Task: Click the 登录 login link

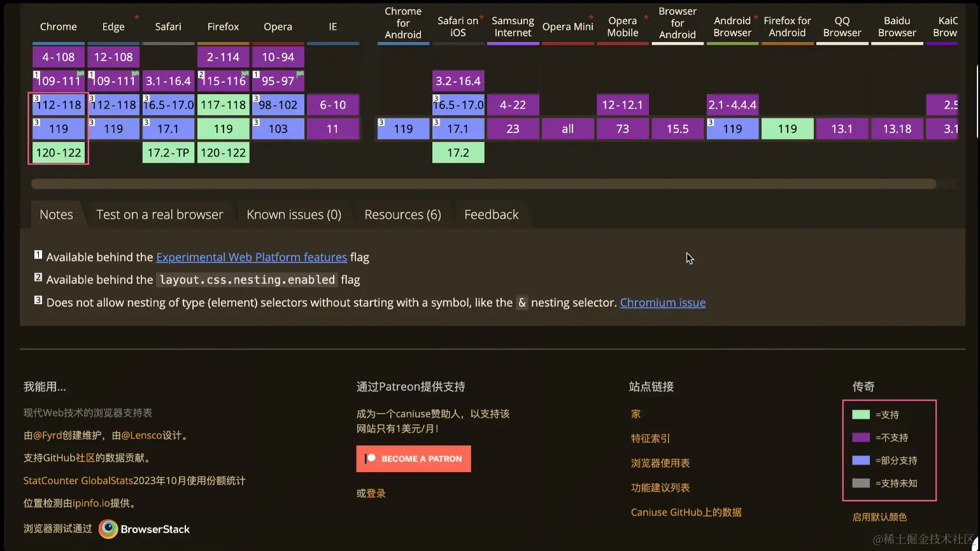Action: (376, 493)
